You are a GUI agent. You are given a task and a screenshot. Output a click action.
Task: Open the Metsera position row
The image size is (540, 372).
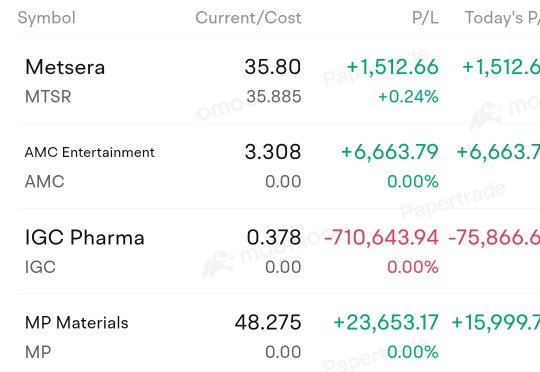[x=278, y=81]
